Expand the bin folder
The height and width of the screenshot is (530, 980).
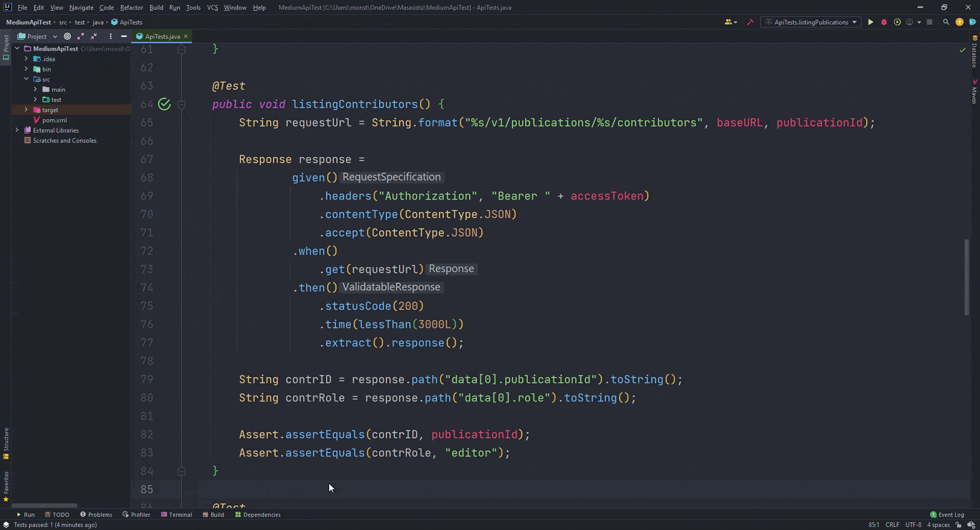click(x=26, y=69)
